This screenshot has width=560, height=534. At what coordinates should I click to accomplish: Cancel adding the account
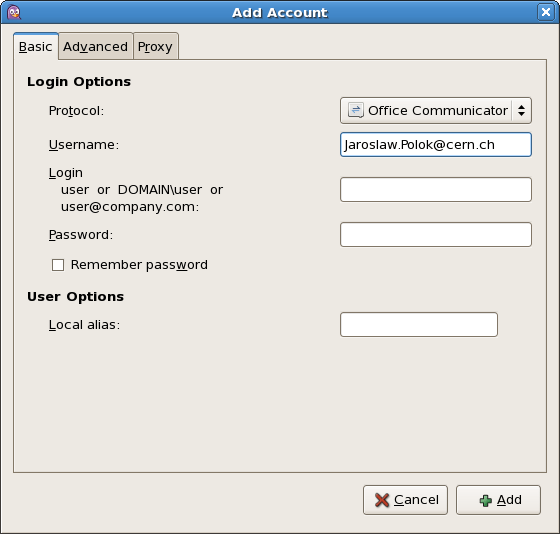405,500
